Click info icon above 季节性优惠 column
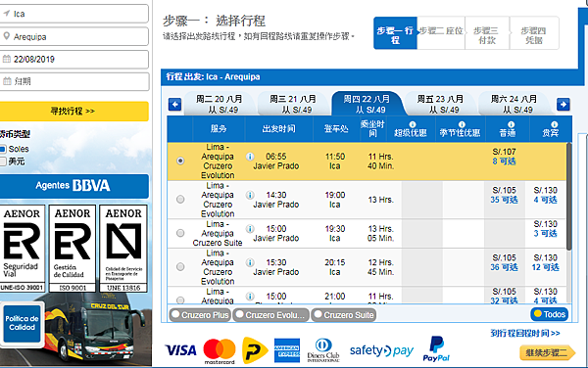 462,124
